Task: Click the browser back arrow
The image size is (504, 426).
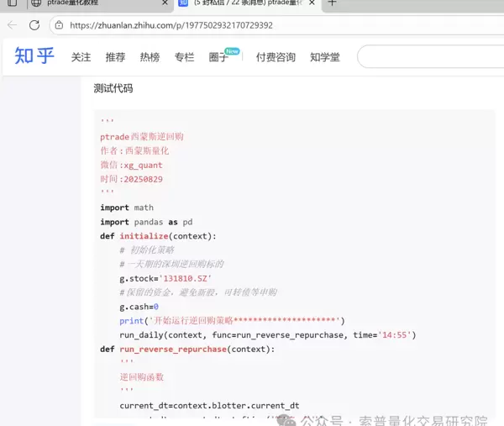Action: (x=12, y=25)
